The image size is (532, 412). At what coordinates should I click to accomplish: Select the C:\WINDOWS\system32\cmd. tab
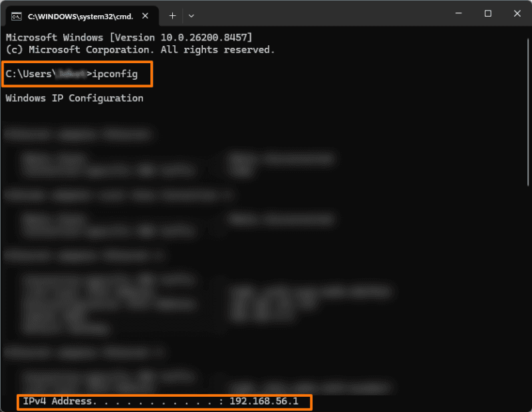tap(82, 16)
